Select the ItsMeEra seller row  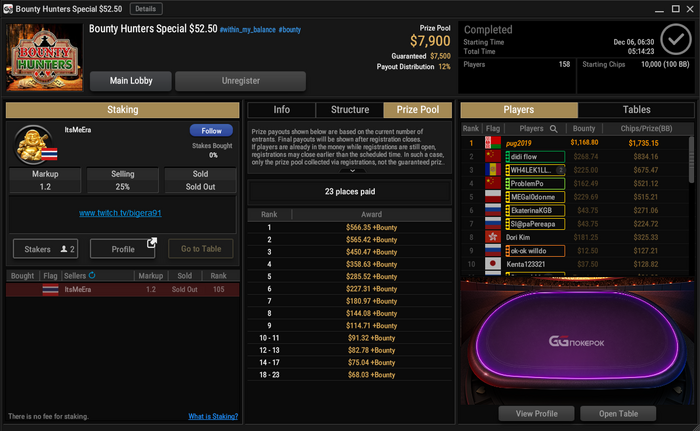coord(123,289)
